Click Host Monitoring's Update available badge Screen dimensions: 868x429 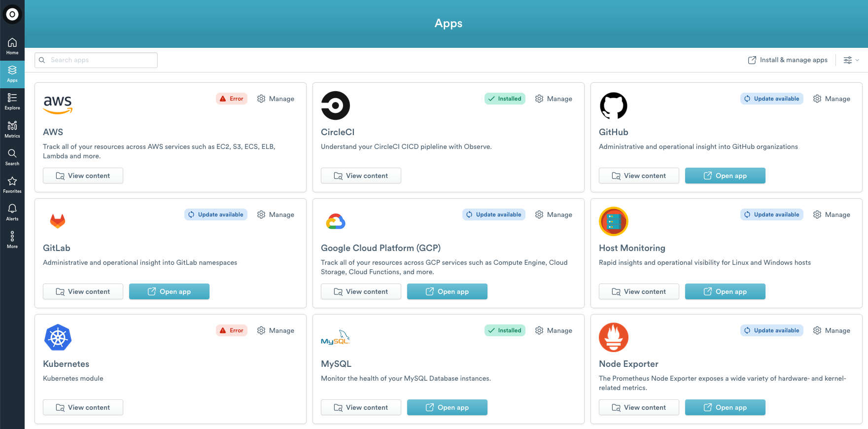(x=772, y=214)
